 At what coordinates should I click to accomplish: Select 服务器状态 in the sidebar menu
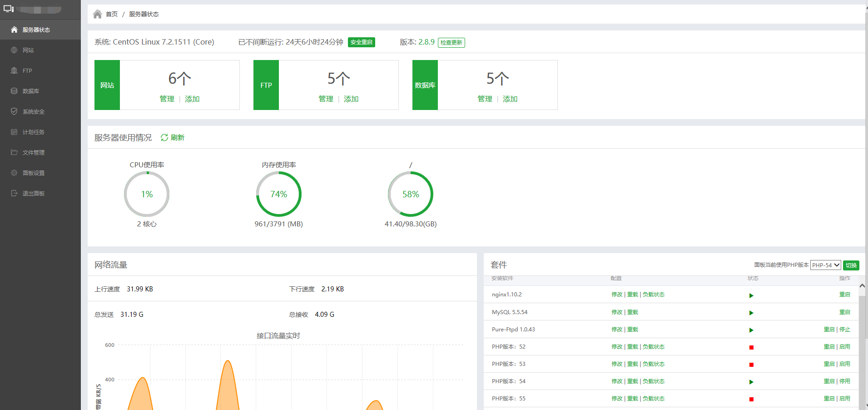coord(36,30)
